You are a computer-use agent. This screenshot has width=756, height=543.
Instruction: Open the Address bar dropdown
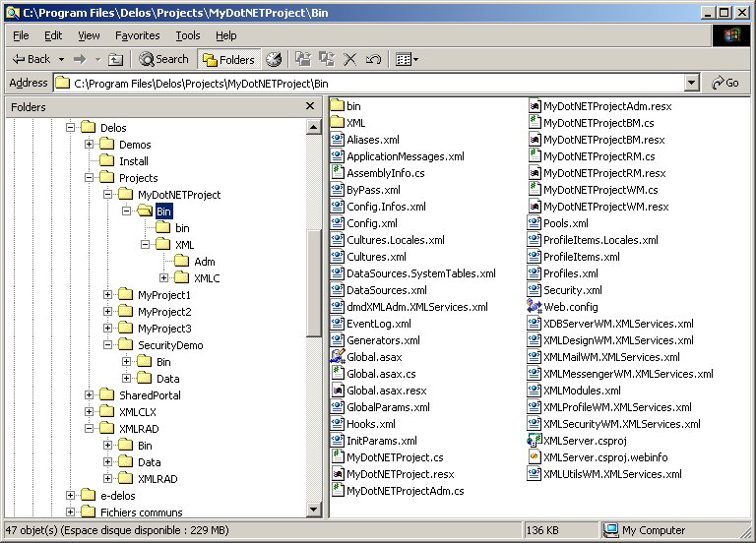[691, 84]
